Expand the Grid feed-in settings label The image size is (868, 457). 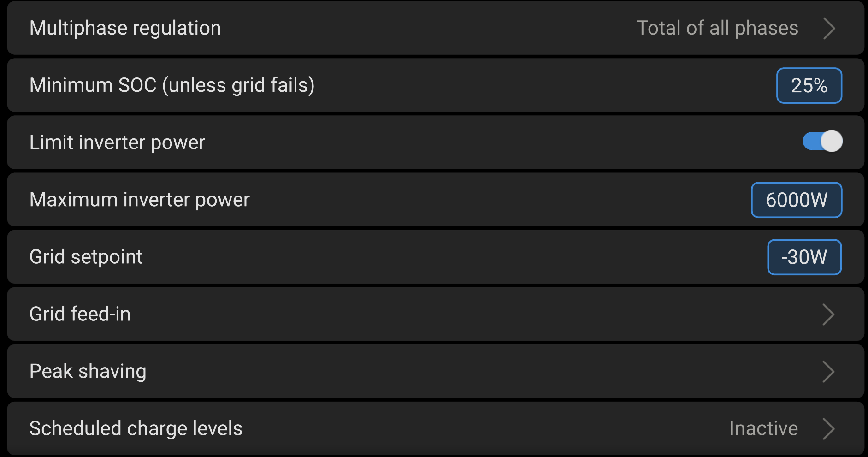pos(80,314)
